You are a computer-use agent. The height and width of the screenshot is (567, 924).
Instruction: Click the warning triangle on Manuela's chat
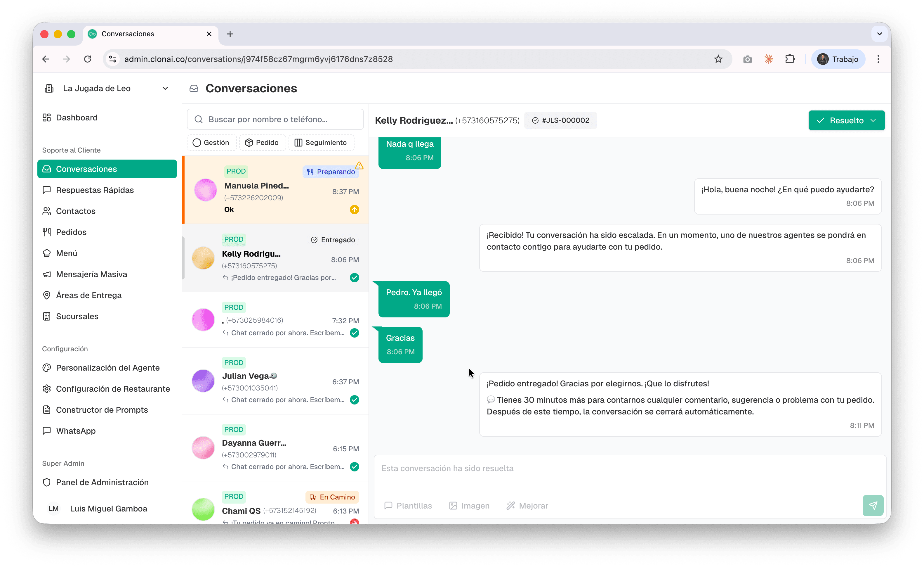coord(359,165)
